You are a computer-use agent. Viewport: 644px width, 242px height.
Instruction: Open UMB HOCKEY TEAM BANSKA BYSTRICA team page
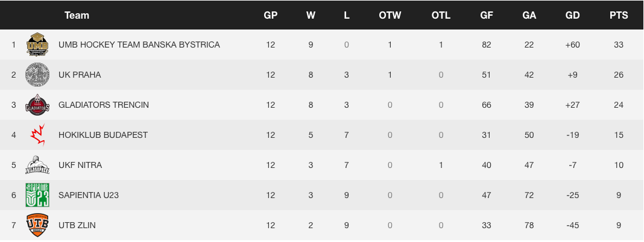point(139,45)
